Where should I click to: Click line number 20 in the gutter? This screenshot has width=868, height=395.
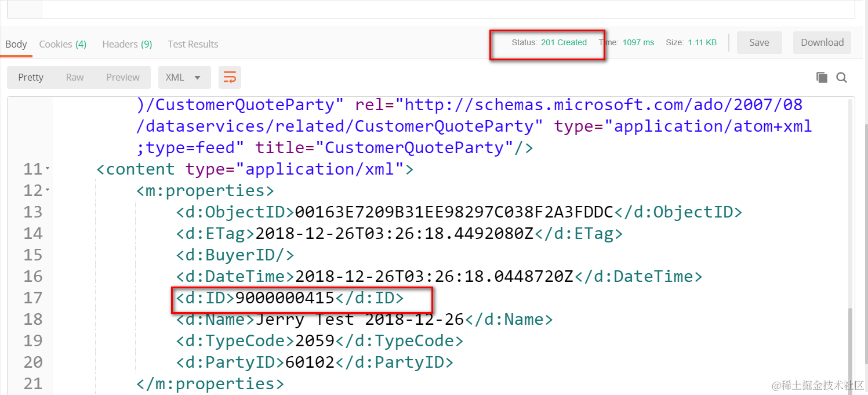(33, 362)
